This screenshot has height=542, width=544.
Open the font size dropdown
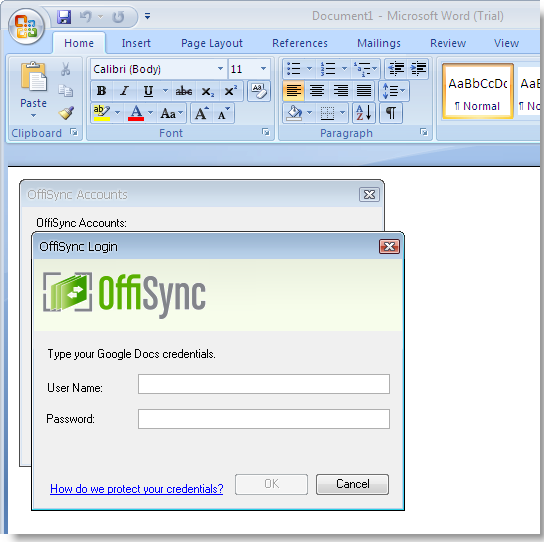(263, 69)
